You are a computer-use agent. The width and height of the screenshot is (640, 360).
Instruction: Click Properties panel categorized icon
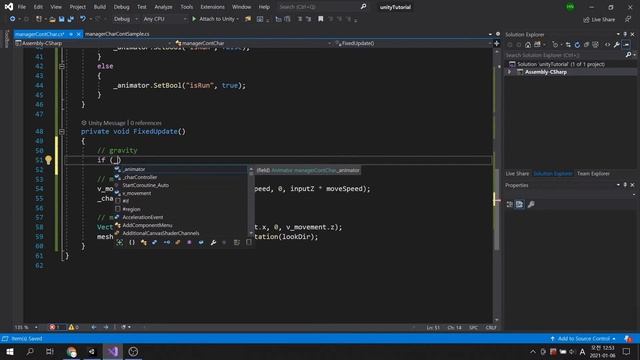509,204
